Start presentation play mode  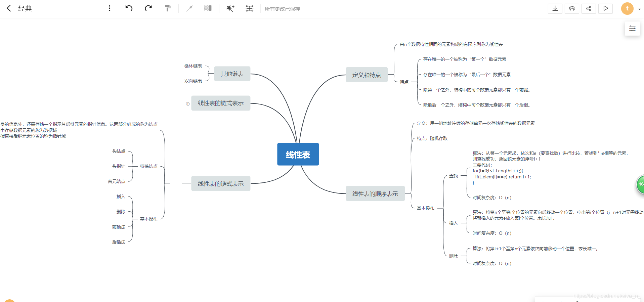pyautogui.click(x=606, y=8)
